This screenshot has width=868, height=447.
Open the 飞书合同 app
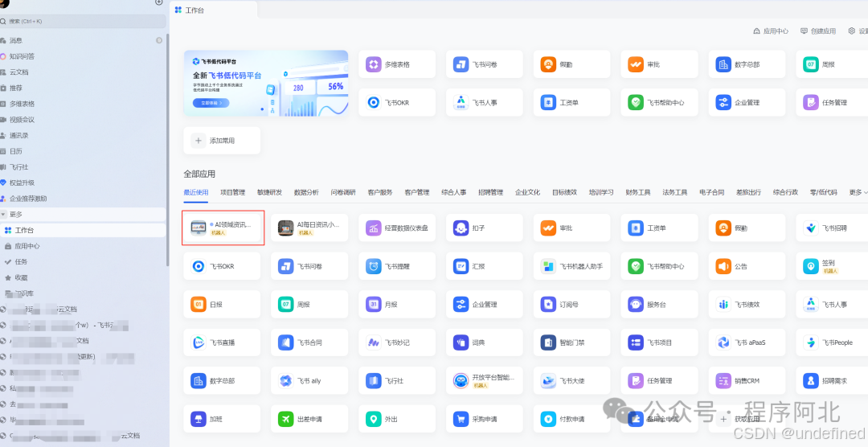coord(309,342)
